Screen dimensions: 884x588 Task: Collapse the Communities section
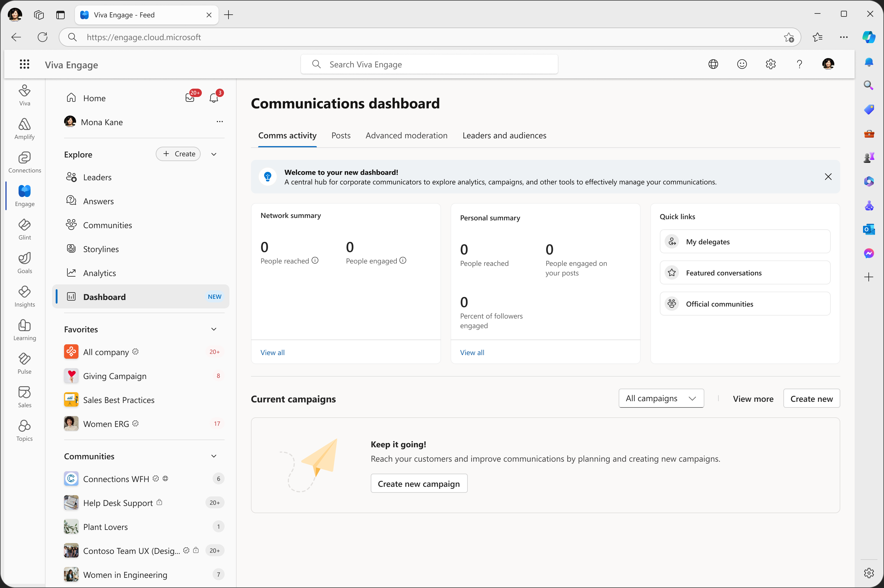click(x=214, y=456)
